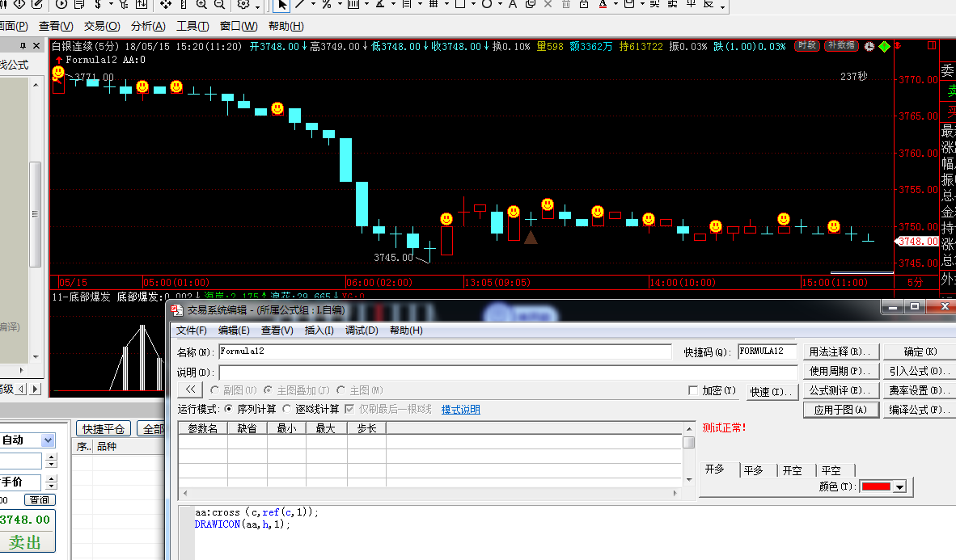Click the four-arrow move tool icon
The height and width of the screenshot is (560, 956).
(165, 5)
